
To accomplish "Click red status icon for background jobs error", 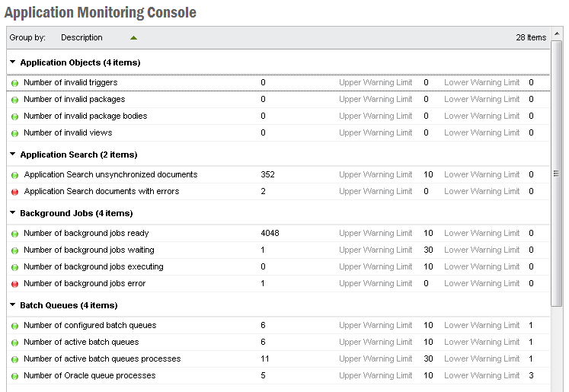I will coord(15,284).
